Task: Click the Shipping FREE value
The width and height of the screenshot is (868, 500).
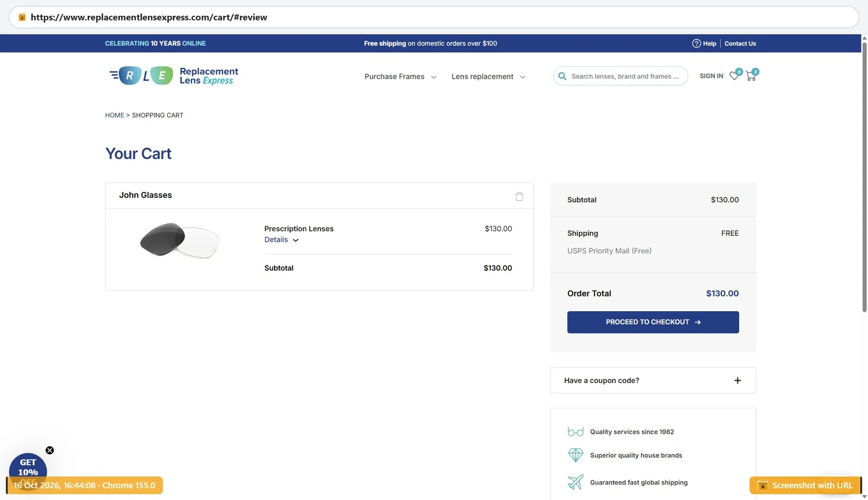Action: coord(730,233)
